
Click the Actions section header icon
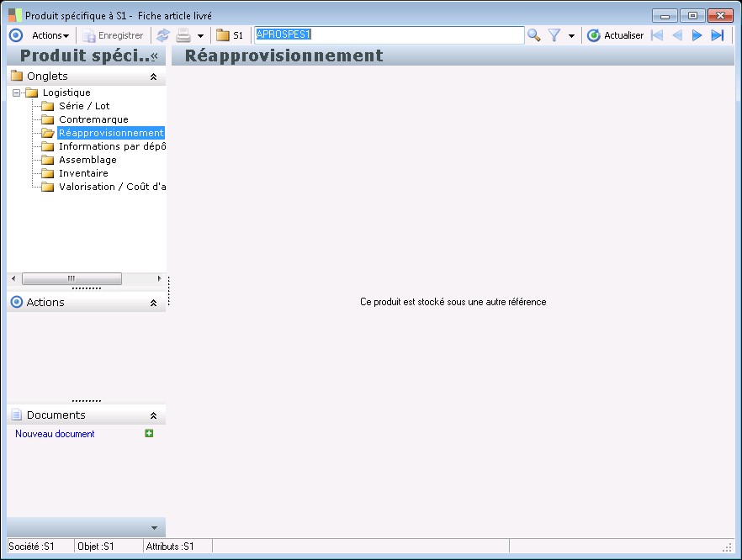tap(17, 302)
